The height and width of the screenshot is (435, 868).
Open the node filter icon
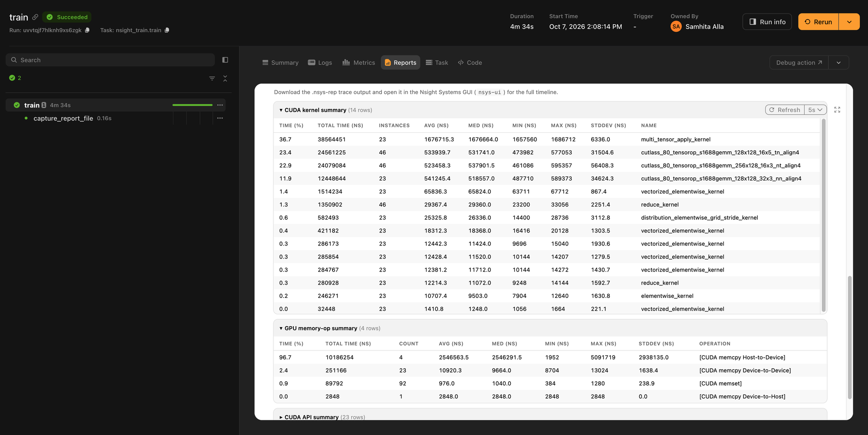point(212,78)
